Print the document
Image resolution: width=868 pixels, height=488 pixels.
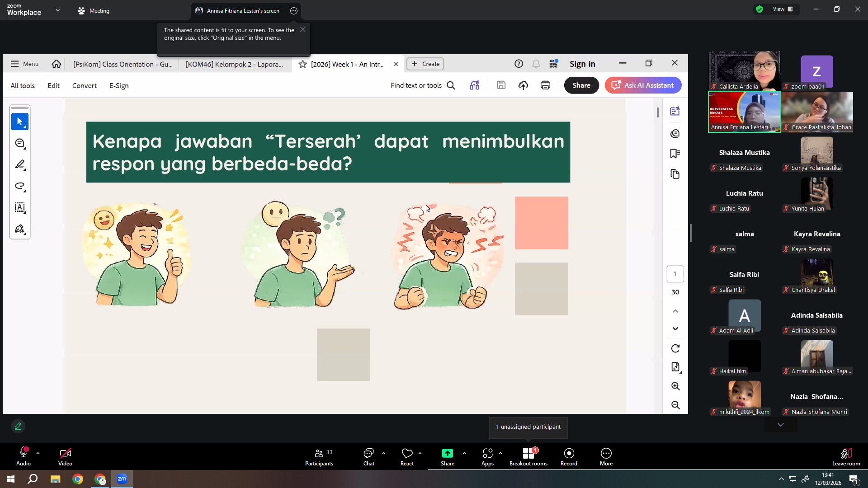coord(546,85)
